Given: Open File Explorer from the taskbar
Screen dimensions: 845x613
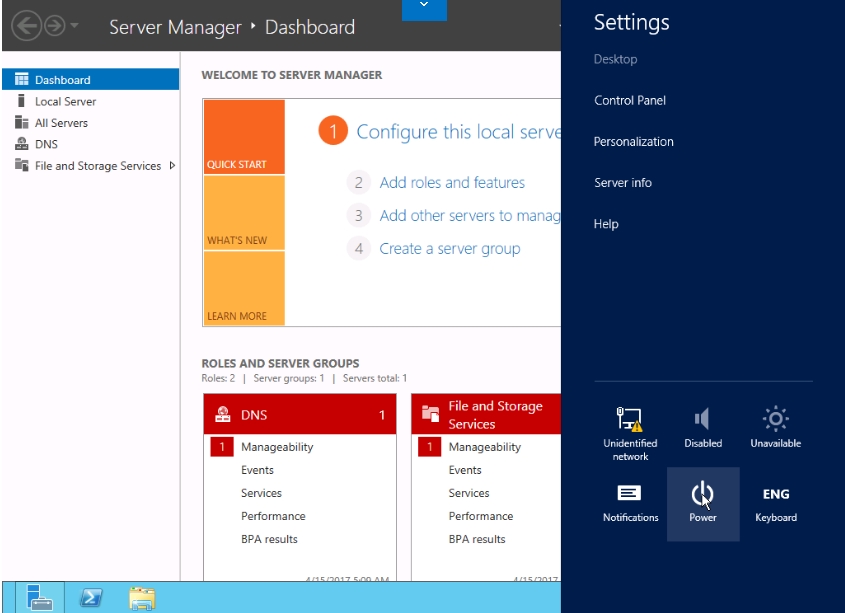Looking at the screenshot, I should tap(142, 598).
